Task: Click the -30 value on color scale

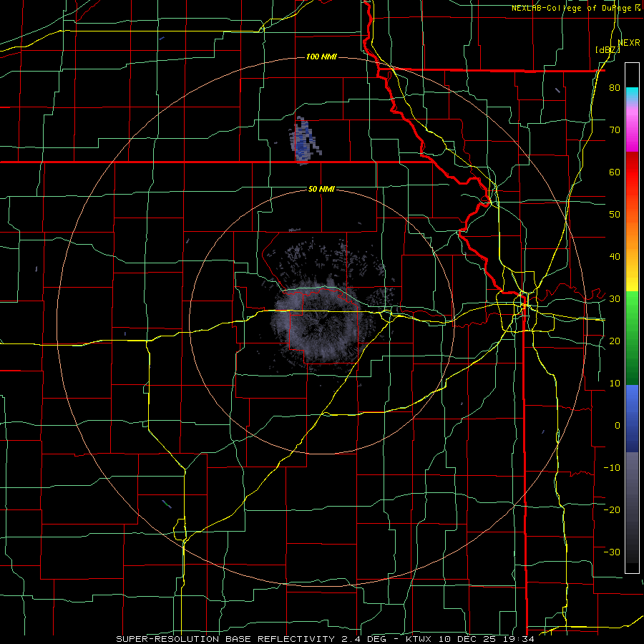Action: [x=612, y=552]
